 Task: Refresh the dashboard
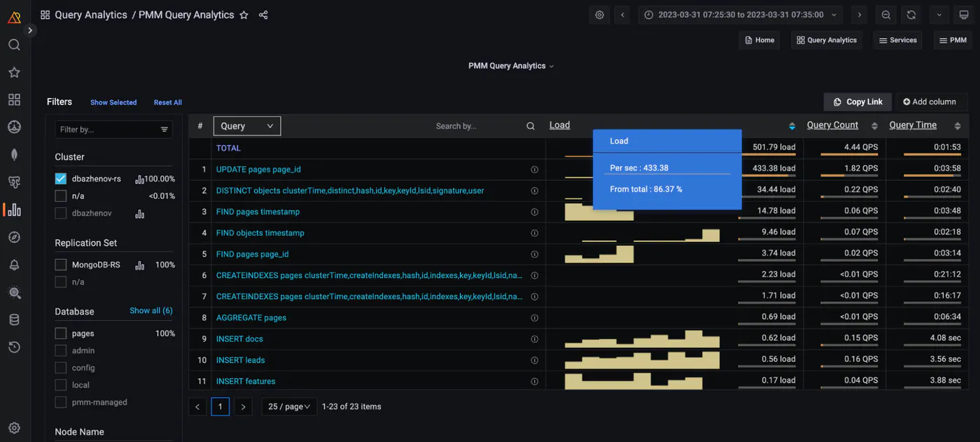coord(911,15)
